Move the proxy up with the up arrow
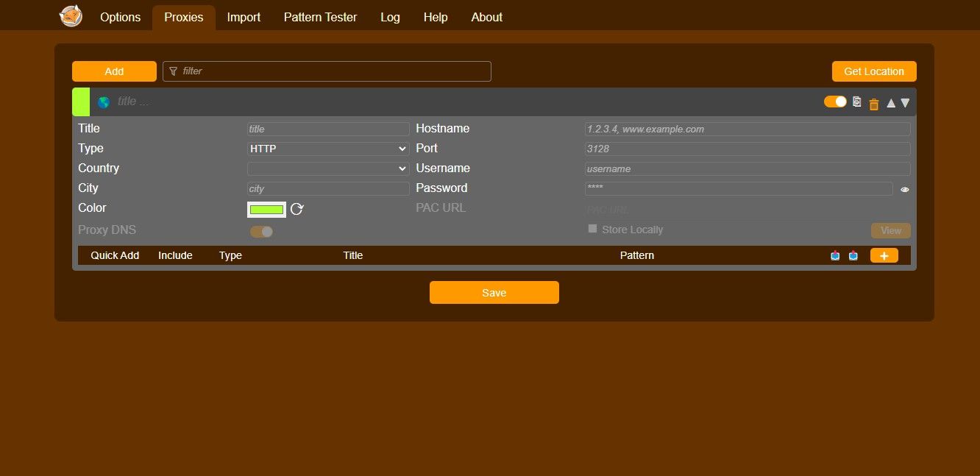 (891, 102)
